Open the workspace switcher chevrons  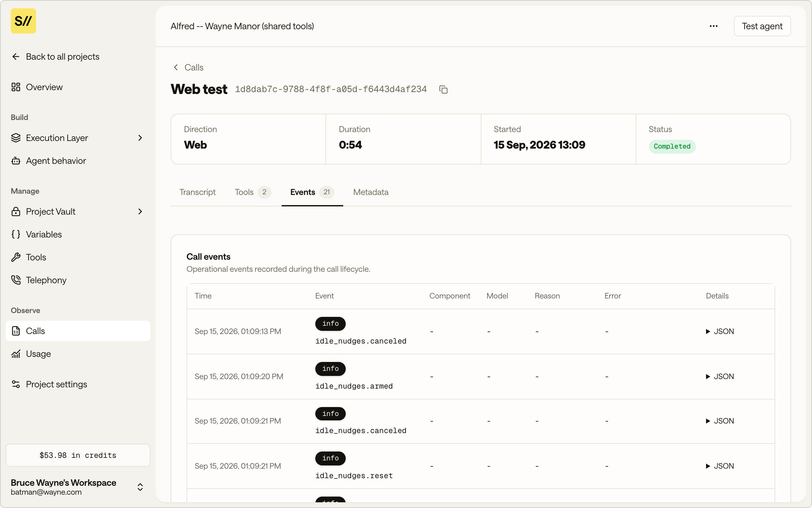pos(140,487)
